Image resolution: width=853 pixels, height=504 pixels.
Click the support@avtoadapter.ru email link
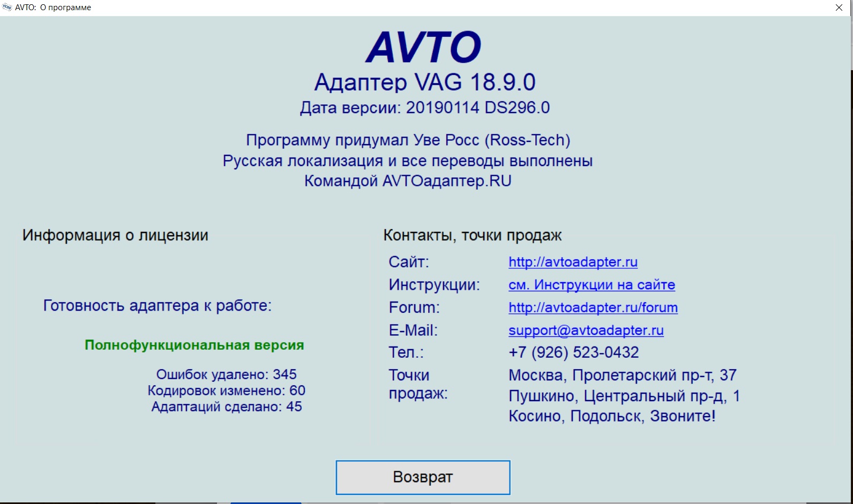click(x=586, y=330)
